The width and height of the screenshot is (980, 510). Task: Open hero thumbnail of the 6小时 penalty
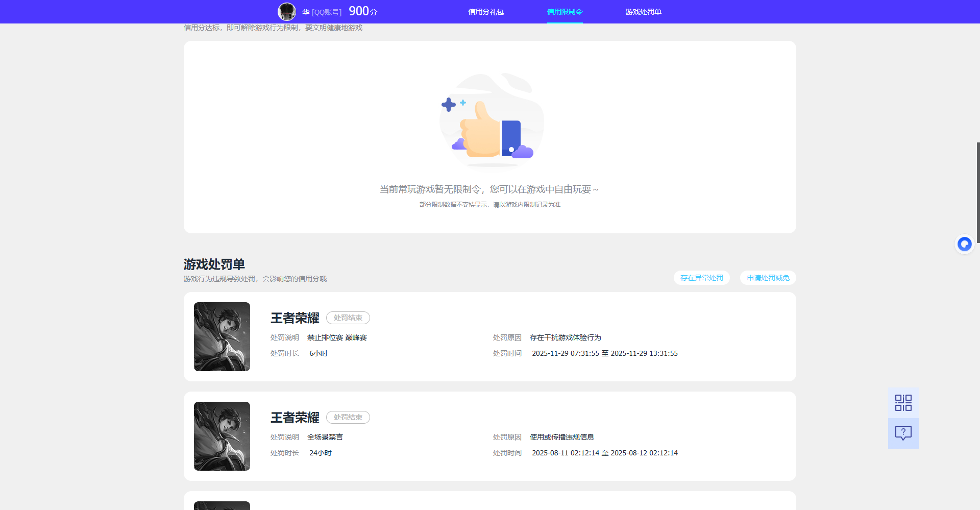222,336
